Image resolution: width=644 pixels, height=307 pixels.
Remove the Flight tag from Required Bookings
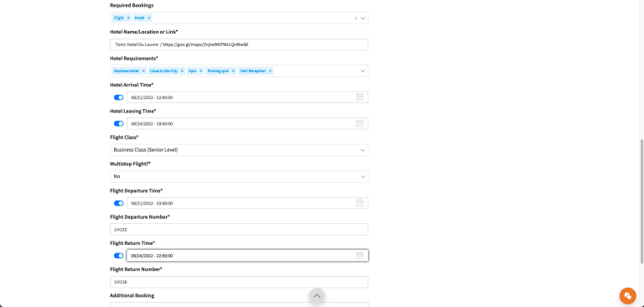click(128, 18)
